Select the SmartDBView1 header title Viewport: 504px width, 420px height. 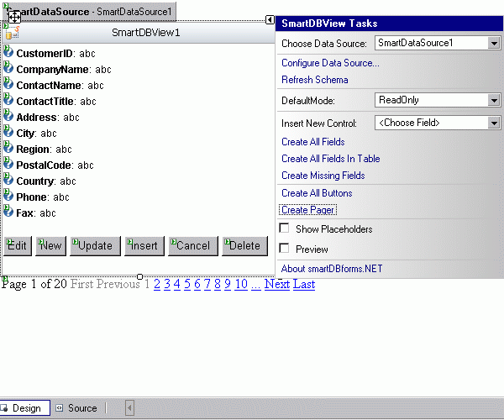point(145,33)
